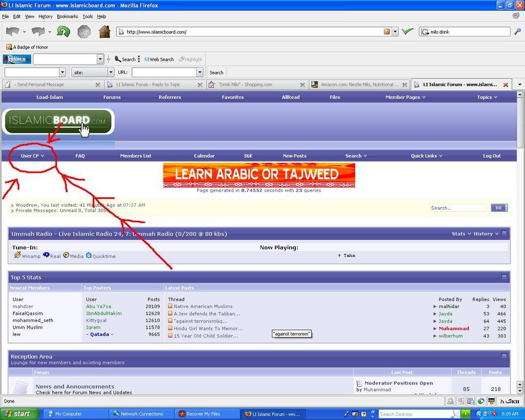Screen dimensions: 525x420
Task: Tune in with the Media player icon
Action: pyautogui.click(x=66, y=255)
